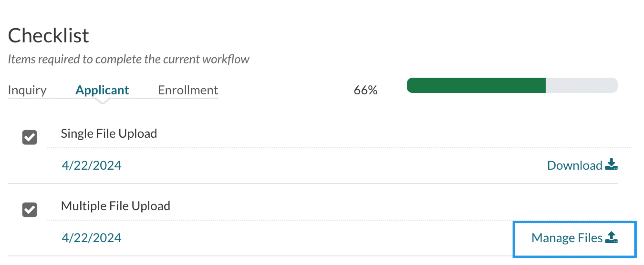
Task: Click the Checklist heading
Action: 48,36
